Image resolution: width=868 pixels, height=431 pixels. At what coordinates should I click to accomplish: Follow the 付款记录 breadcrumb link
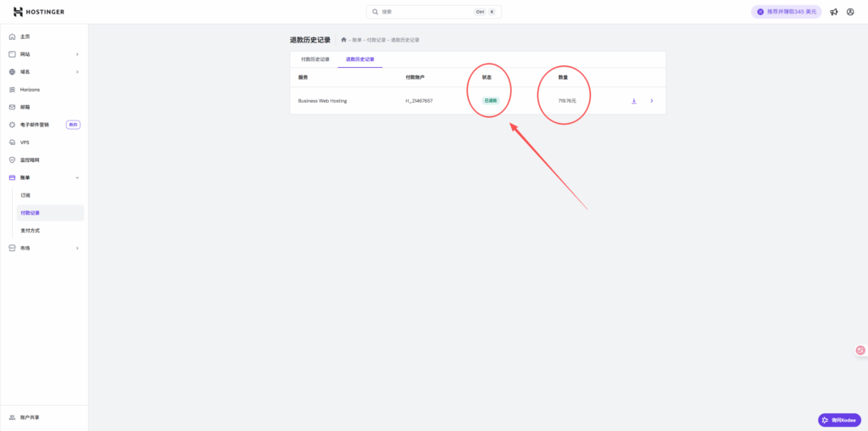click(x=376, y=40)
